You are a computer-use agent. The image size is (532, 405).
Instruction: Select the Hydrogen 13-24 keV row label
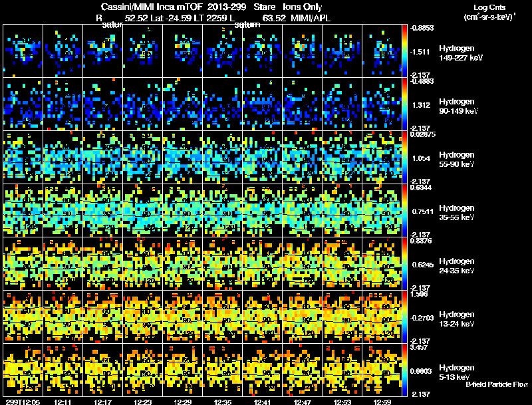click(x=457, y=319)
